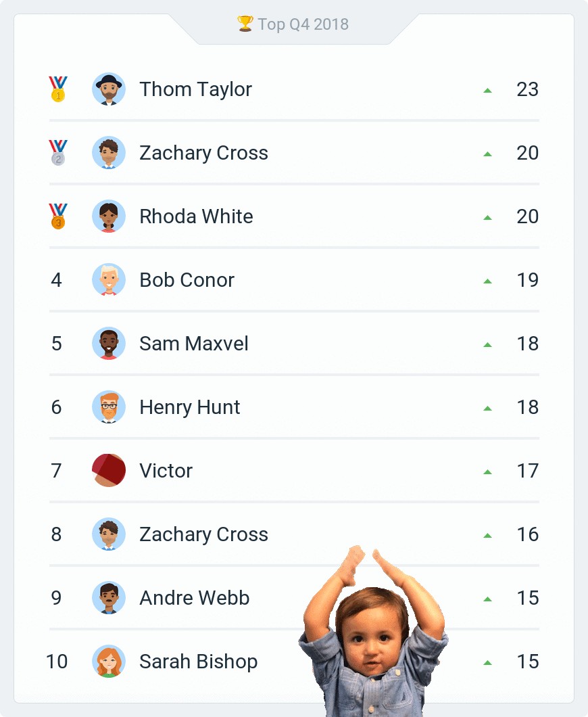Click Victor's red avatar image

(x=109, y=471)
